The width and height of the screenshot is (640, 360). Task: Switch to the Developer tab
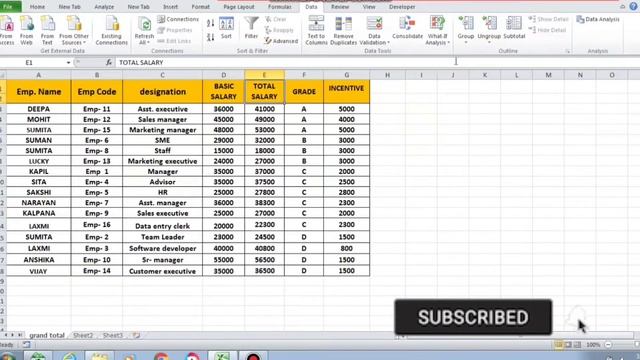pos(402,7)
